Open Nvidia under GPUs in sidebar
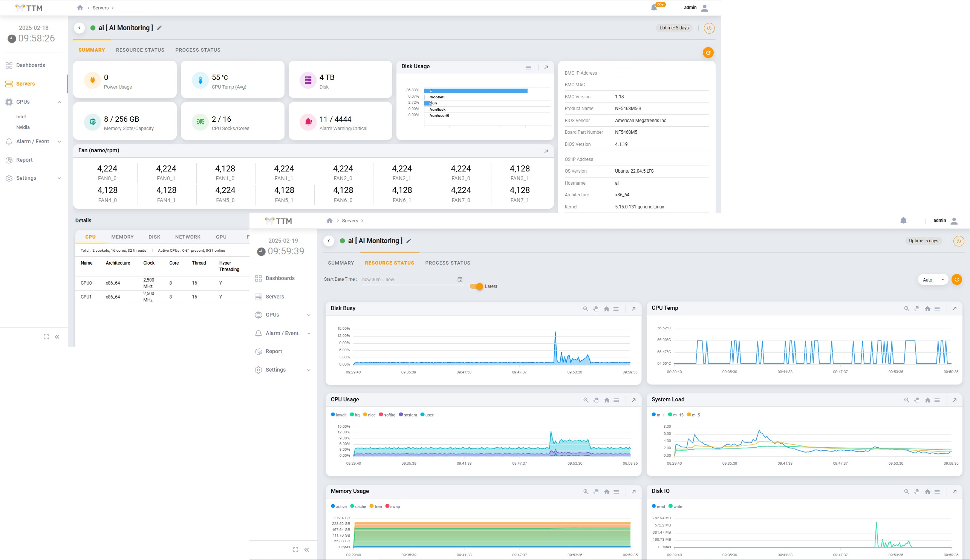This screenshot has width=970, height=560. [23, 127]
